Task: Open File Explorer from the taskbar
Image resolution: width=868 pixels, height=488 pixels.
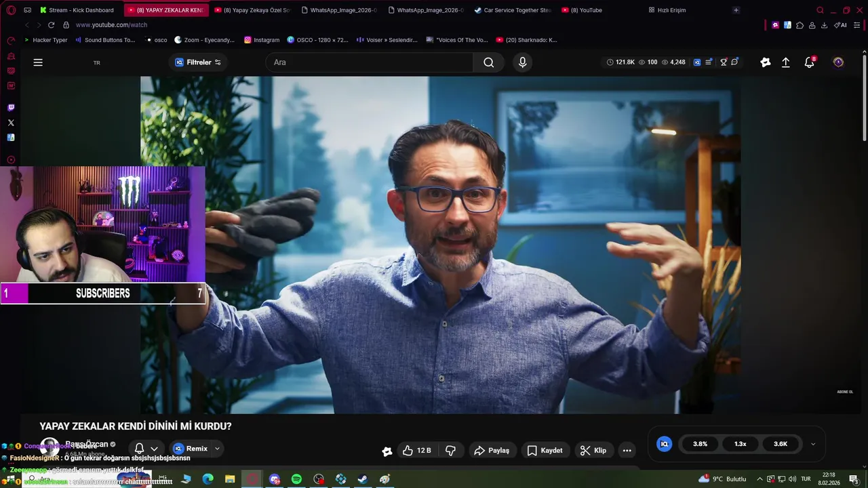Action: coord(230,479)
